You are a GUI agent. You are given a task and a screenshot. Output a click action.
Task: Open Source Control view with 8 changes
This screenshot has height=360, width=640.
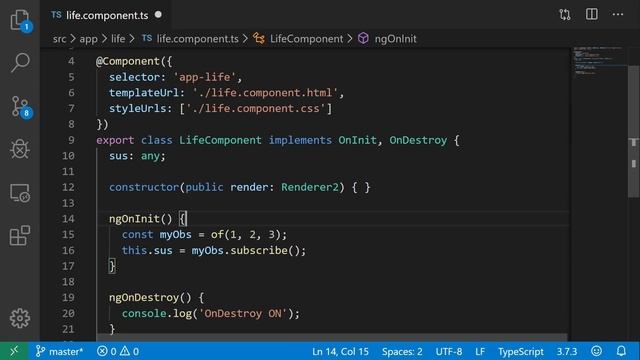coord(20,107)
